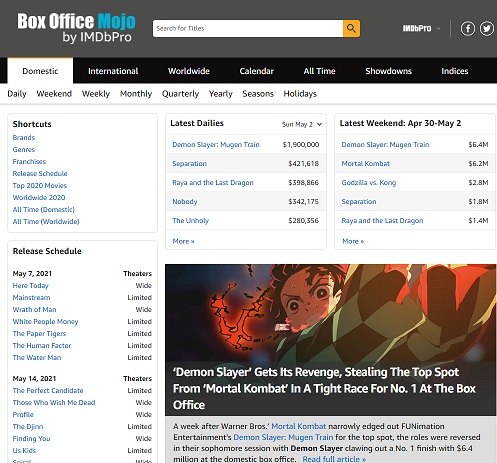Open White People Money release link
497x463 pixels.
tap(45, 321)
